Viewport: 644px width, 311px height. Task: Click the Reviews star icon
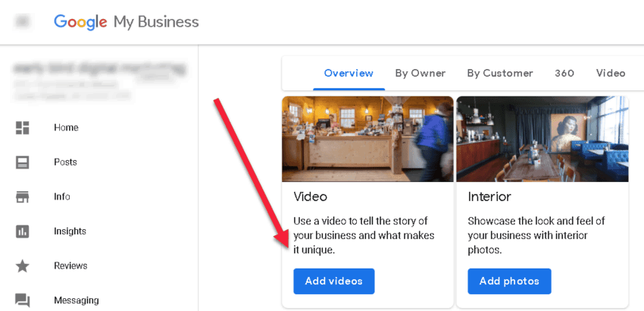pos(23,265)
